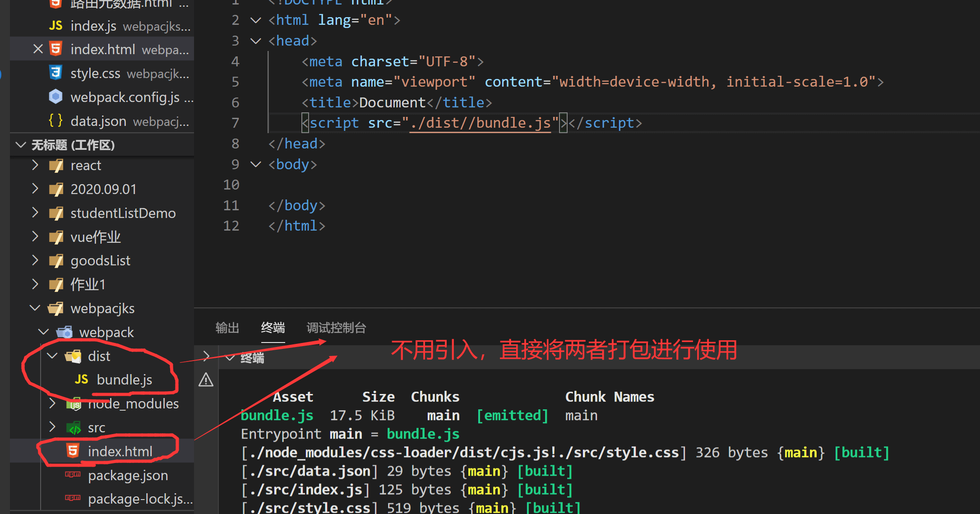Image resolution: width=980 pixels, height=514 pixels.
Task: Switch to the 输出 panel tab
Action: 227,328
